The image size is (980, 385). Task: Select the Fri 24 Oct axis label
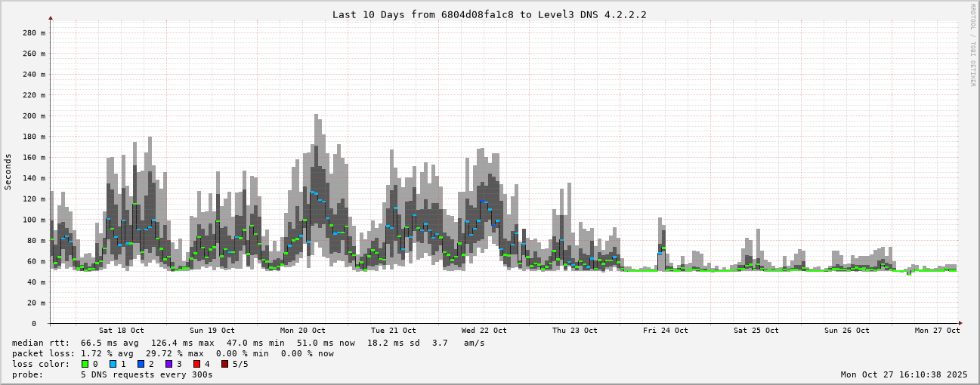[x=665, y=331]
